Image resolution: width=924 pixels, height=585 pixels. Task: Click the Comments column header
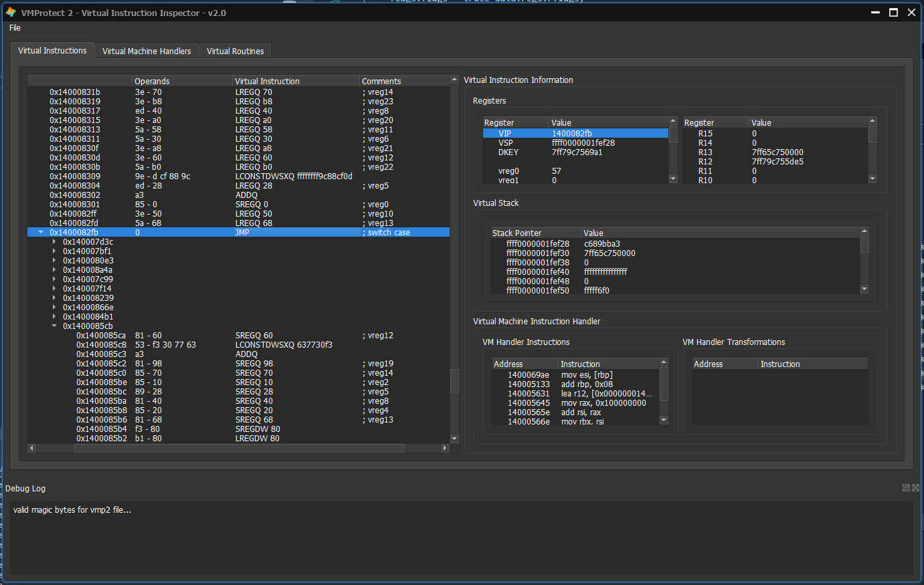click(405, 81)
